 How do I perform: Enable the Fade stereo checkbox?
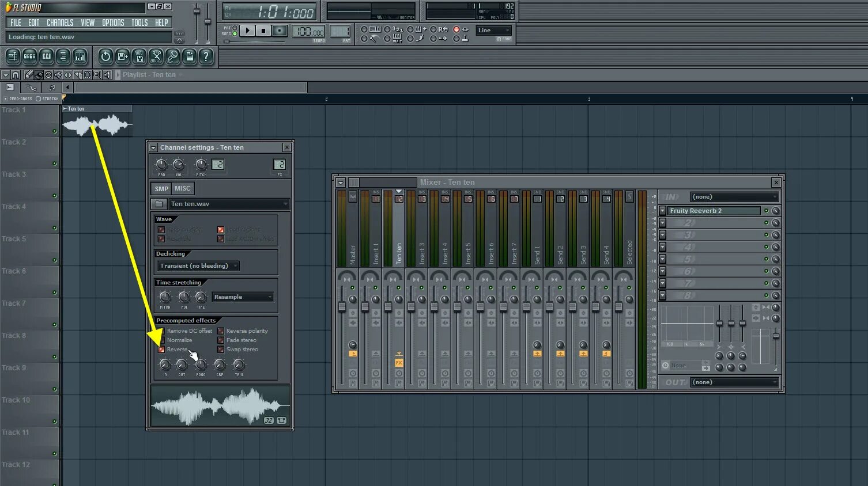point(221,340)
